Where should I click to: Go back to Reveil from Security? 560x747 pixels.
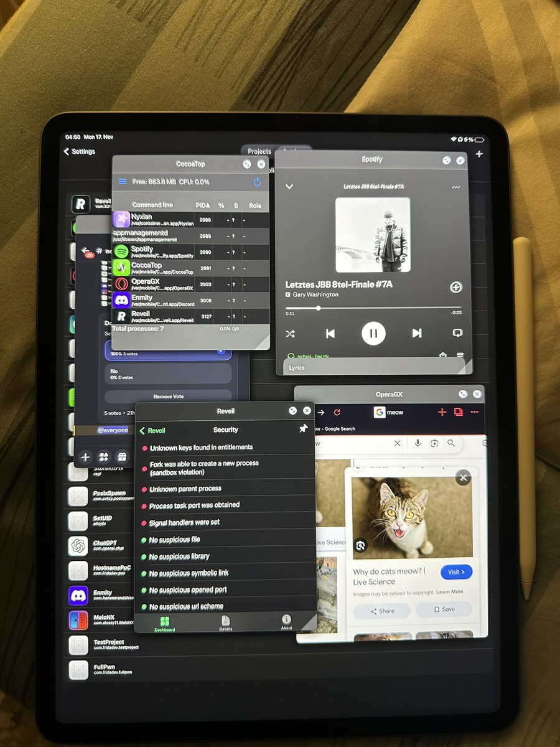coord(152,430)
